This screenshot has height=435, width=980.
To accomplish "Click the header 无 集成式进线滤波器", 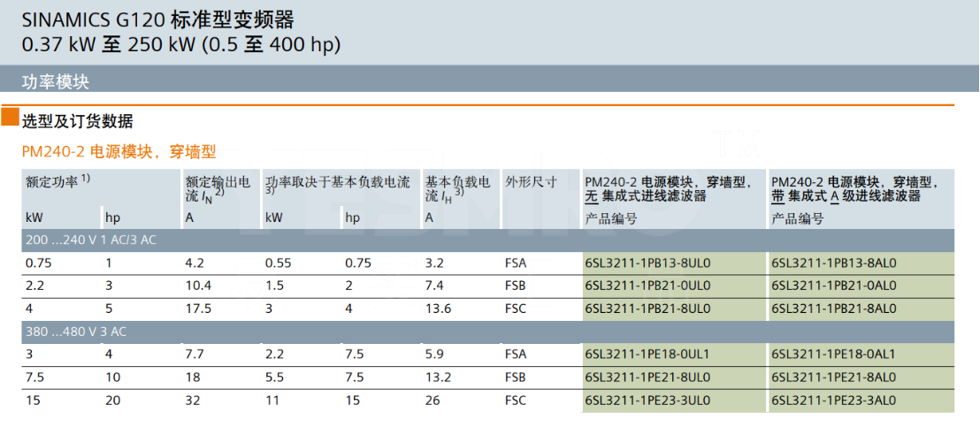I will click(x=646, y=196).
